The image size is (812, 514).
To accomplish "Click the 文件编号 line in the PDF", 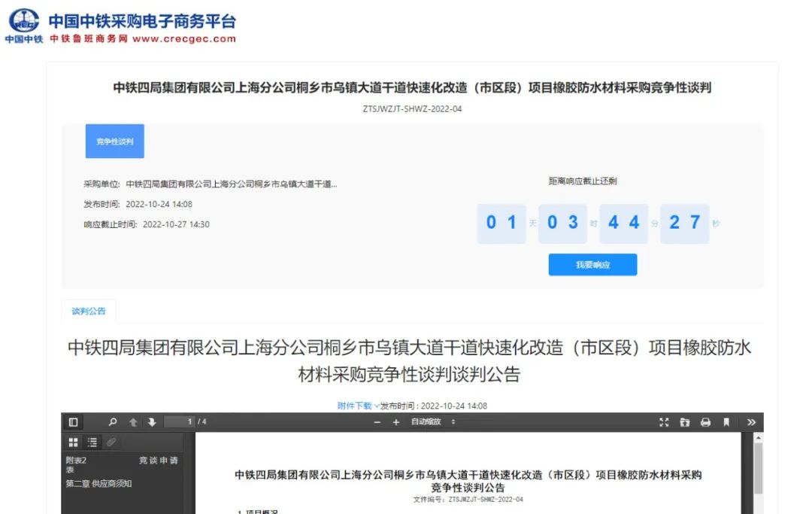I will click(468, 500).
